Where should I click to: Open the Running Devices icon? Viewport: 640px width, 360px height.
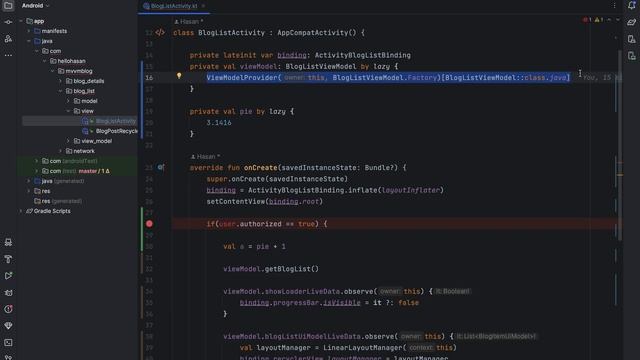631,56
